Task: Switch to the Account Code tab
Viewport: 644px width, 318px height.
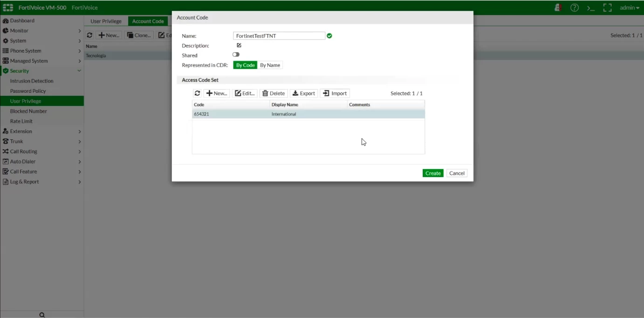Action: tap(148, 21)
